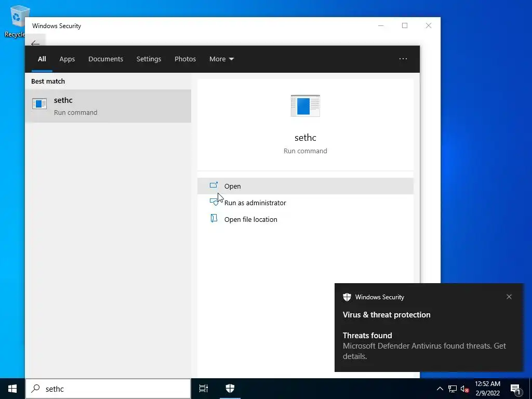Click Windows Security shield taskbar icon
The height and width of the screenshot is (399, 532).
[x=230, y=389]
